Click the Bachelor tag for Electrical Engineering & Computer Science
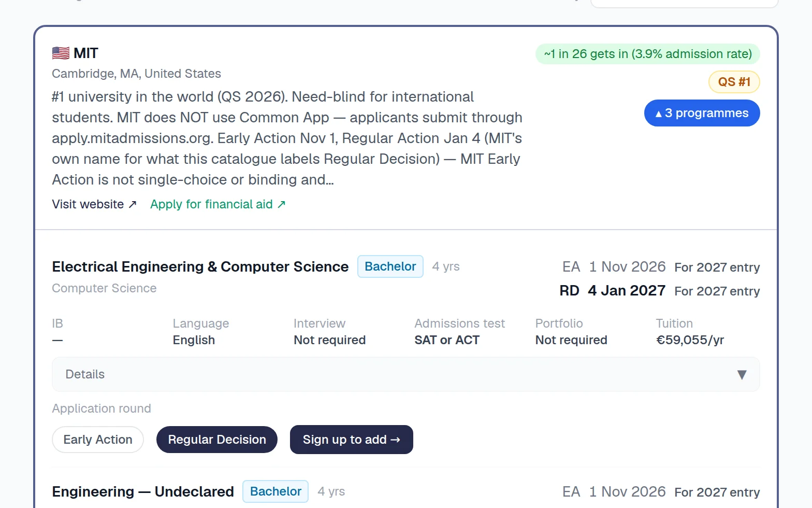This screenshot has height=508, width=812. 390,266
